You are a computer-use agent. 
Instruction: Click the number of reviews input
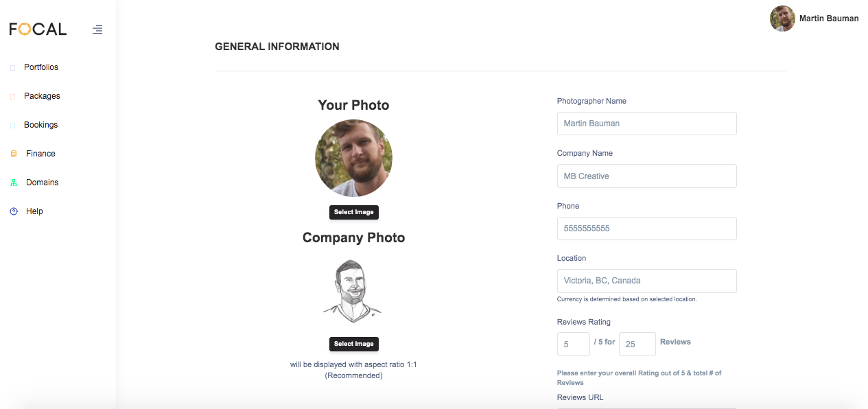[637, 344]
